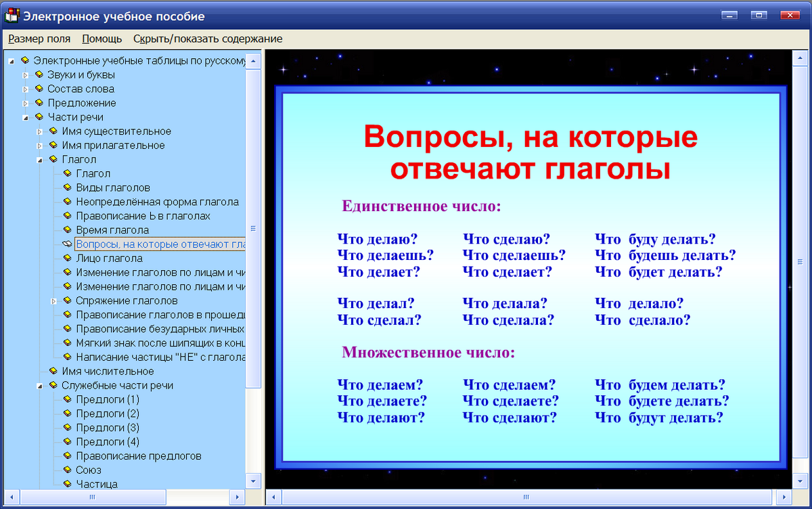The width and height of the screenshot is (812, 509).
Task: Click the open-book icon of the selected topic
Action: point(66,244)
